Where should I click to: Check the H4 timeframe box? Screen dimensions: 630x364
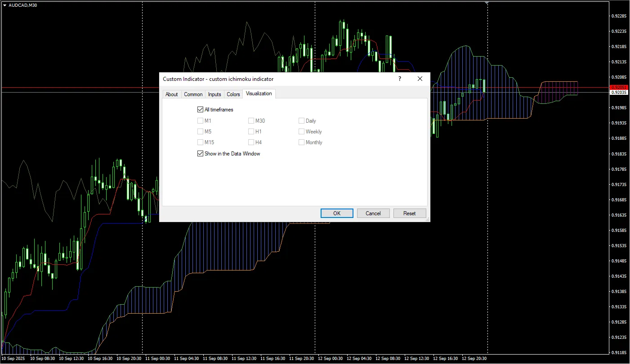[x=251, y=142]
